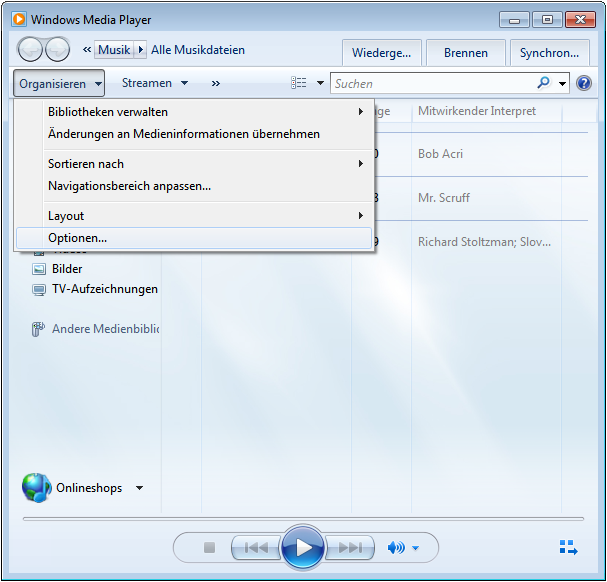607x582 pixels.
Task: Click the Musik breadcrumb
Action: coord(114,50)
